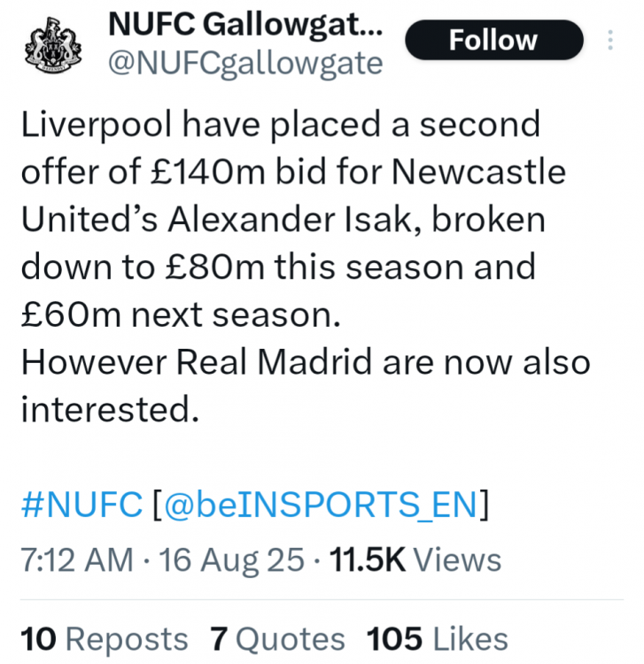Show the 105 Likes list
Viewport: 644px width, 664px height.
[x=437, y=638]
